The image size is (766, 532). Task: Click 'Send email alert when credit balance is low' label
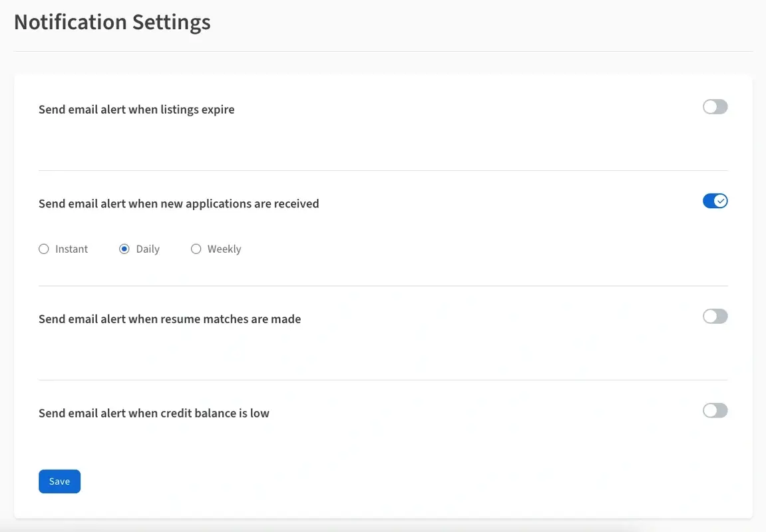[154, 413]
